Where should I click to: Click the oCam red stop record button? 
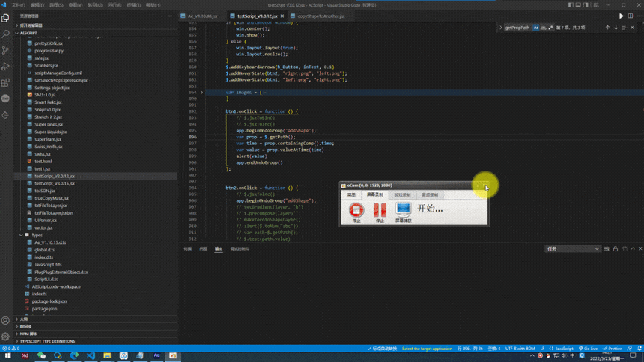[356, 210]
